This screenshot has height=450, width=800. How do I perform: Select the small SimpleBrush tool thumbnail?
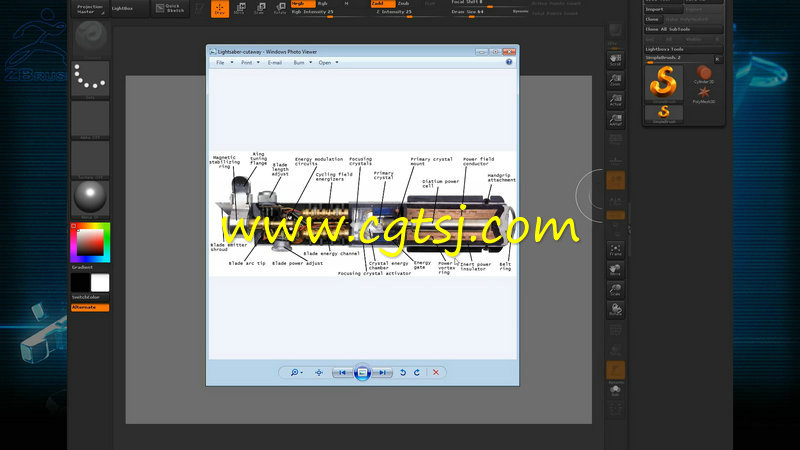tap(663, 113)
